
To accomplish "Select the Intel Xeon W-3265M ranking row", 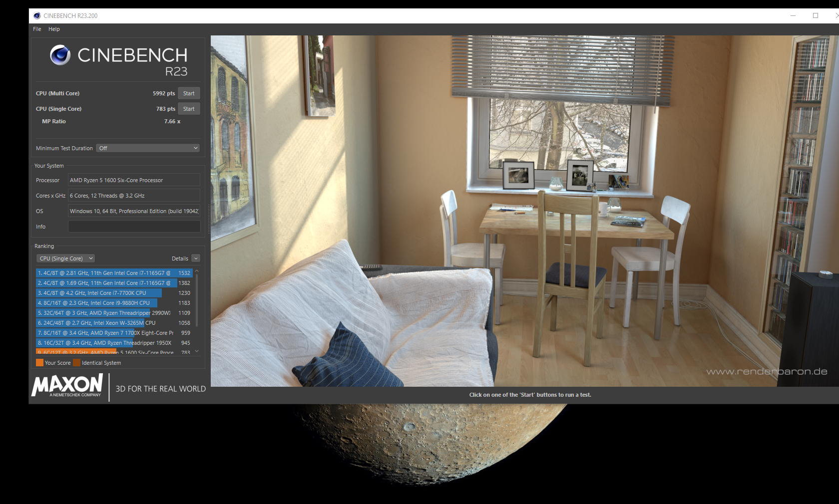I will (114, 323).
